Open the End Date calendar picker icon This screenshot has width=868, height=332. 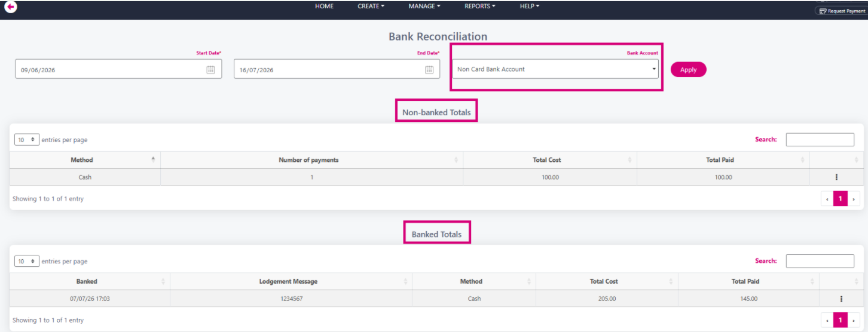pos(429,70)
